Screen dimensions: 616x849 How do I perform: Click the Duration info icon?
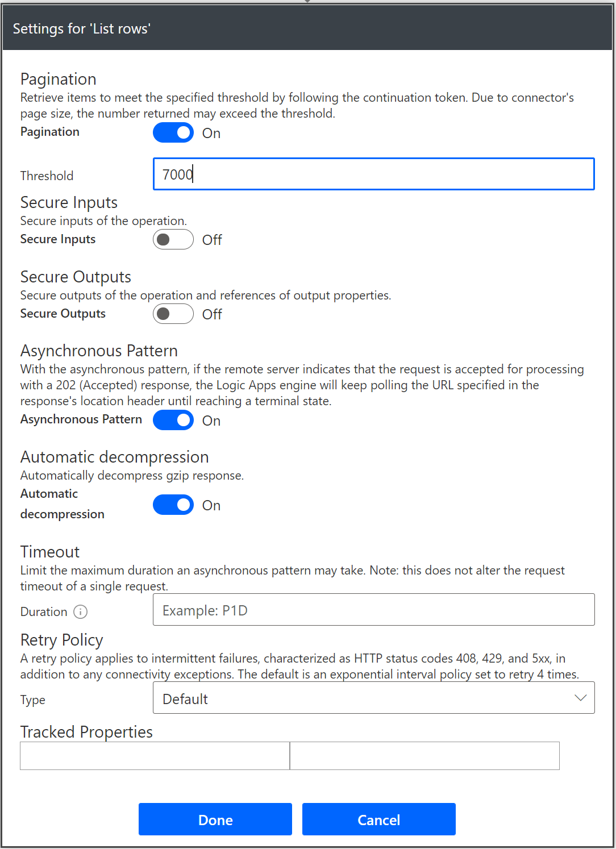pos(81,611)
